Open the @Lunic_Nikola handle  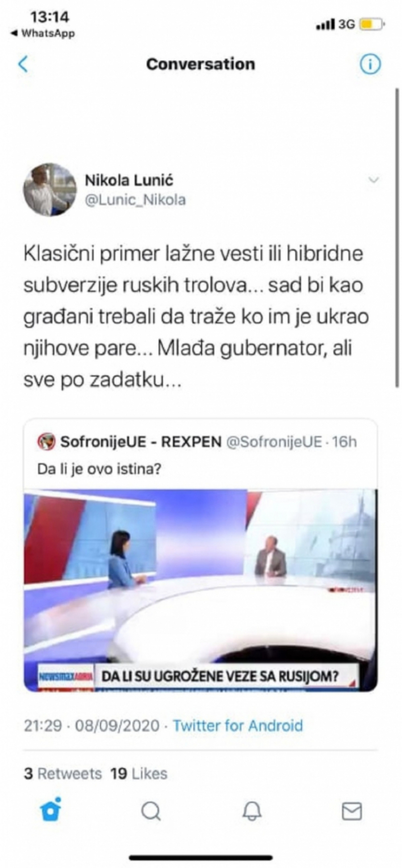click(135, 200)
